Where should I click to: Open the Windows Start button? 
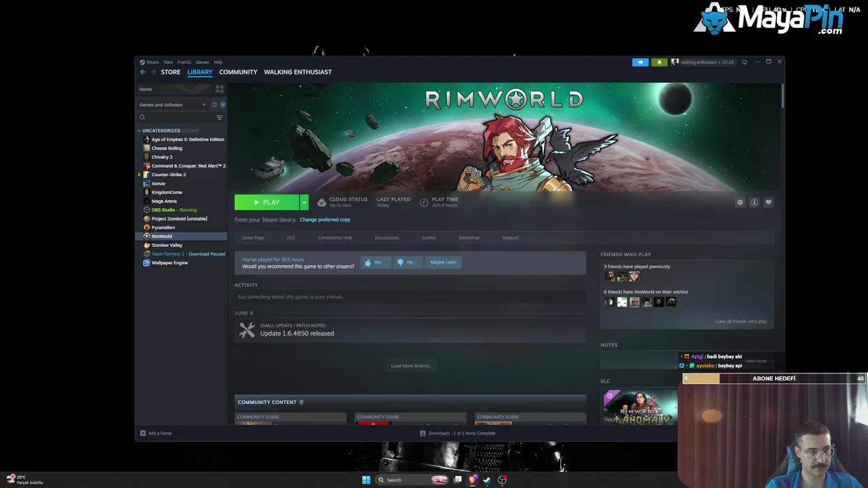pos(366,480)
